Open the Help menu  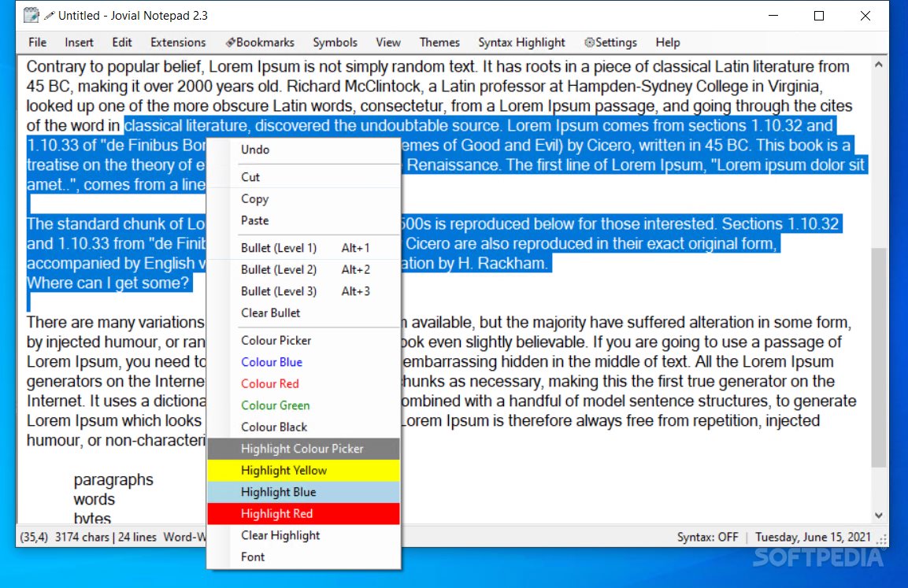tap(668, 43)
